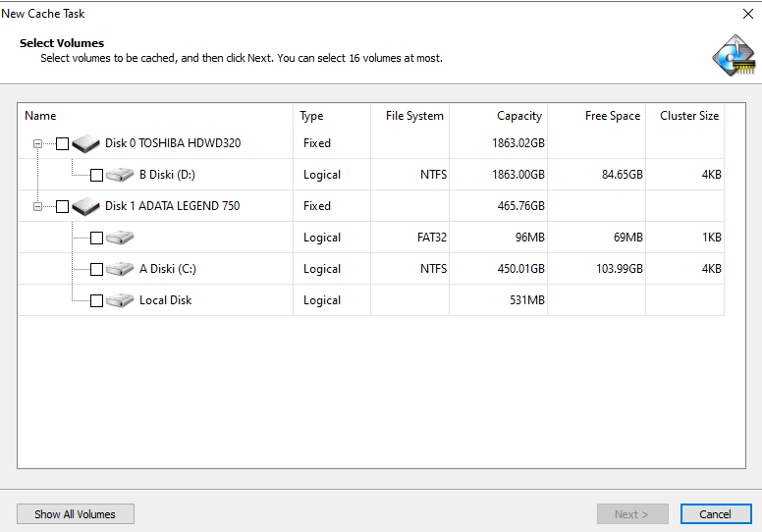Click Logical type in Local Disk row
762x532 pixels.
coord(322,300)
